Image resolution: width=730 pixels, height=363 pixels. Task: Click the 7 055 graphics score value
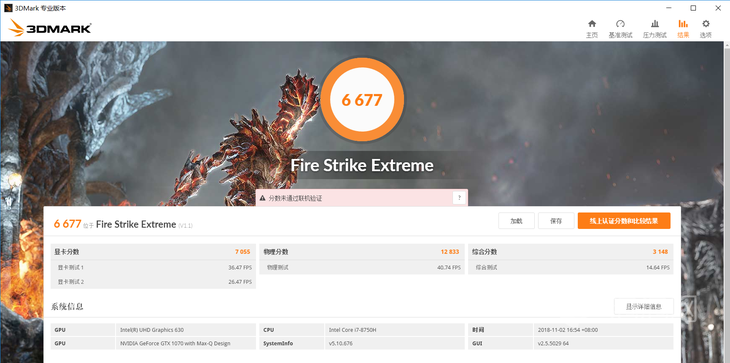tap(243, 252)
